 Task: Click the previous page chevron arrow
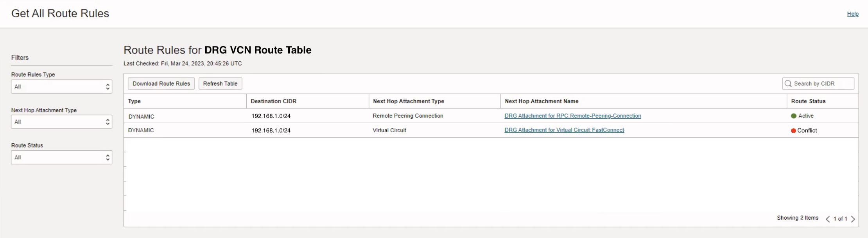(x=828, y=219)
